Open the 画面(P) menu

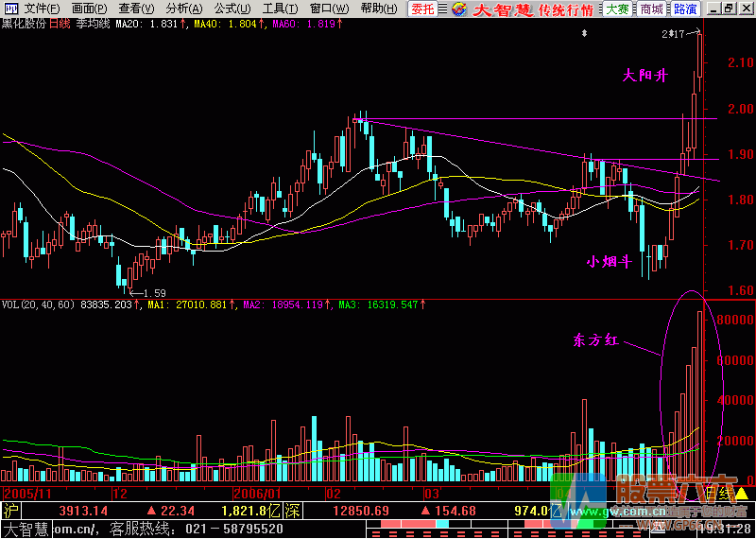[x=90, y=9]
